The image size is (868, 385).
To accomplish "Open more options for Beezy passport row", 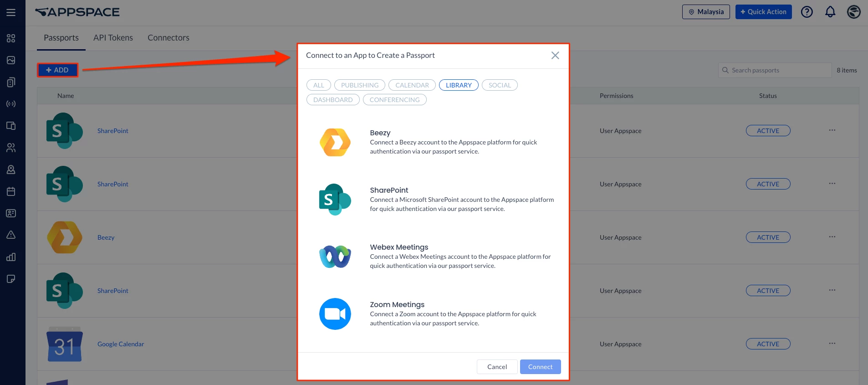I will coord(832,237).
